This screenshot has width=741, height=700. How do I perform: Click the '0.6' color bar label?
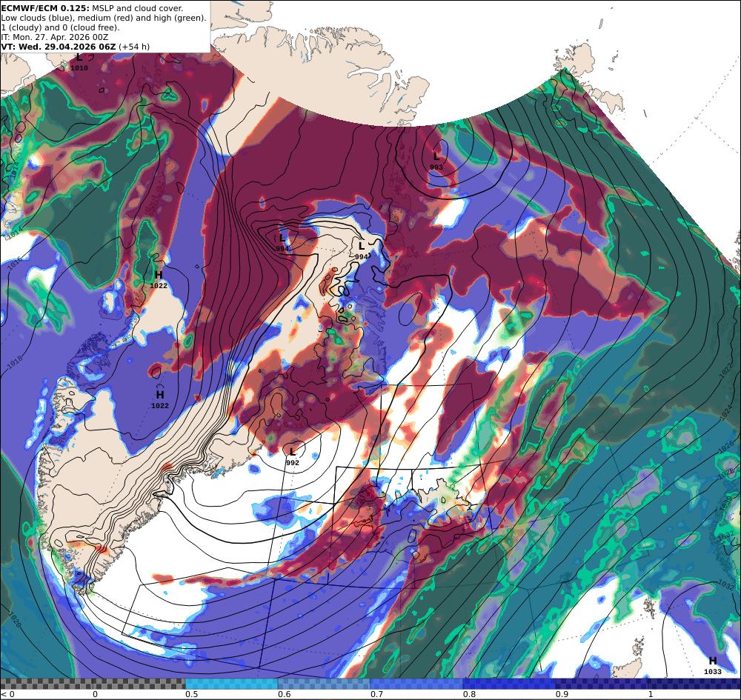pyautogui.click(x=284, y=694)
